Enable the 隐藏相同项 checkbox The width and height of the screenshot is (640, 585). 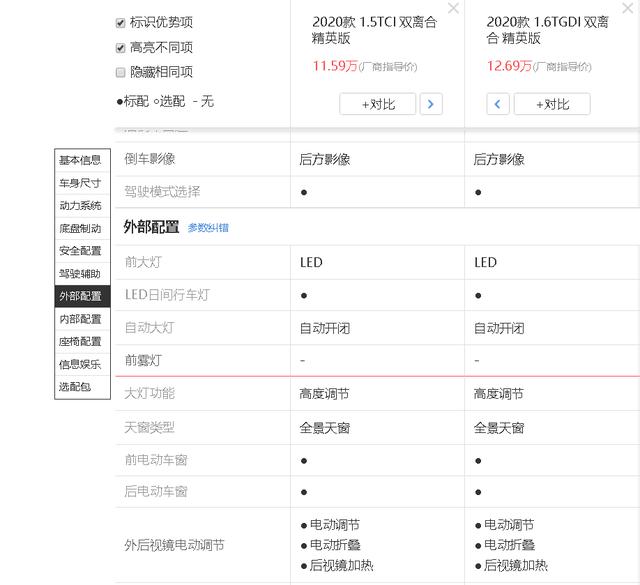click(x=120, y=72)
